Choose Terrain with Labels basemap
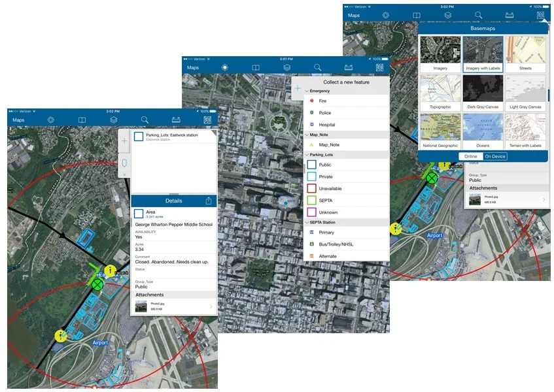The height and width of the screenshot is (392, 554). pos(525,131)
